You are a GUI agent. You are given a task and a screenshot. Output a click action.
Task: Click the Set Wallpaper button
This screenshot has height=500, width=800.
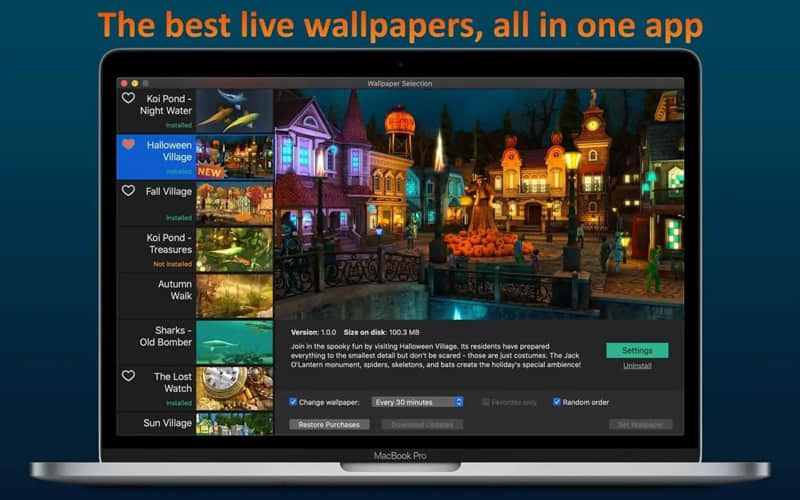tap(640, 425)
